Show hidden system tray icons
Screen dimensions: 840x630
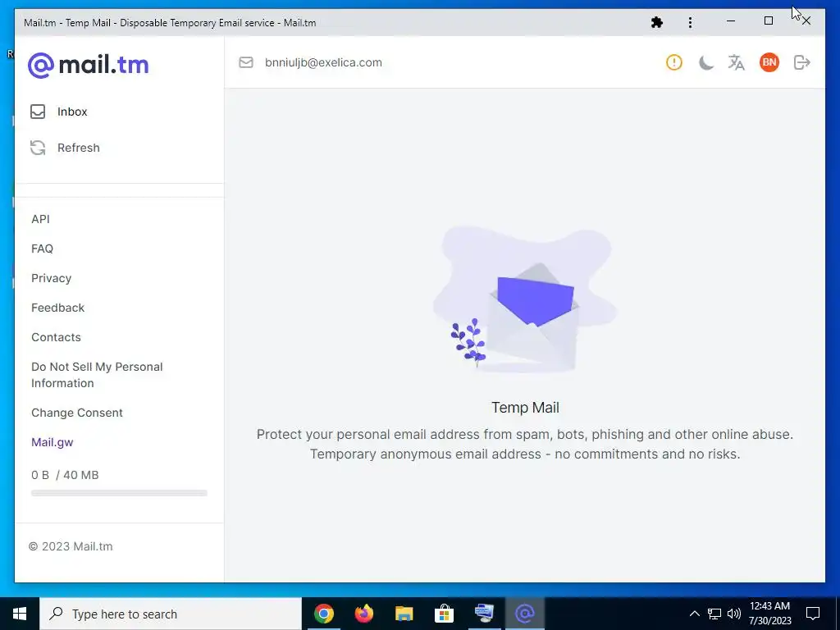[x=694, y=614]
